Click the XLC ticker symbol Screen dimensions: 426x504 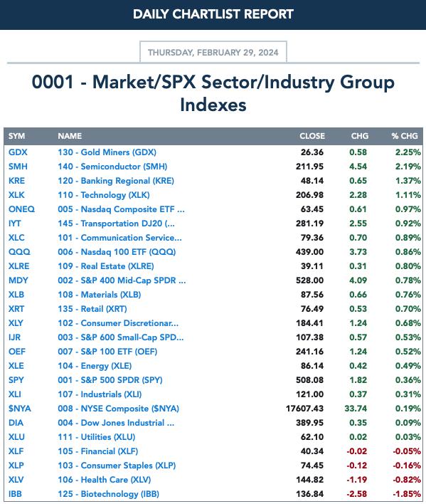pyautogui.click(x=16, y=238)
